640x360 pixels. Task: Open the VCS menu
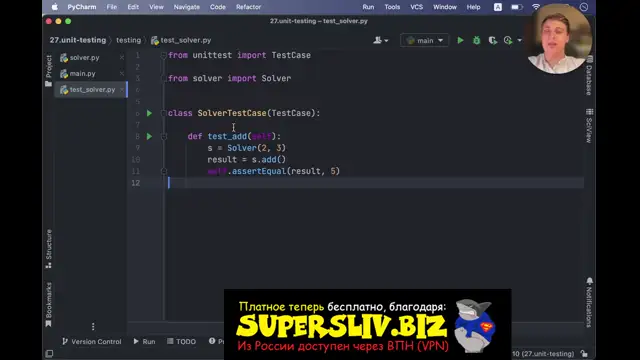[x=416, y=7]
